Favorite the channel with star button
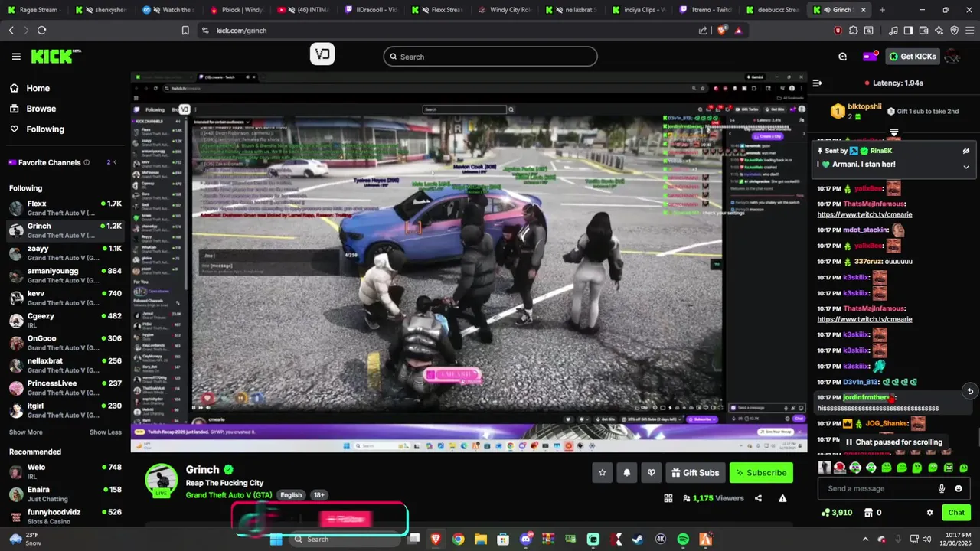Image resolution: width=980 pixels, height=551 pixels. (x=603, y=473)
